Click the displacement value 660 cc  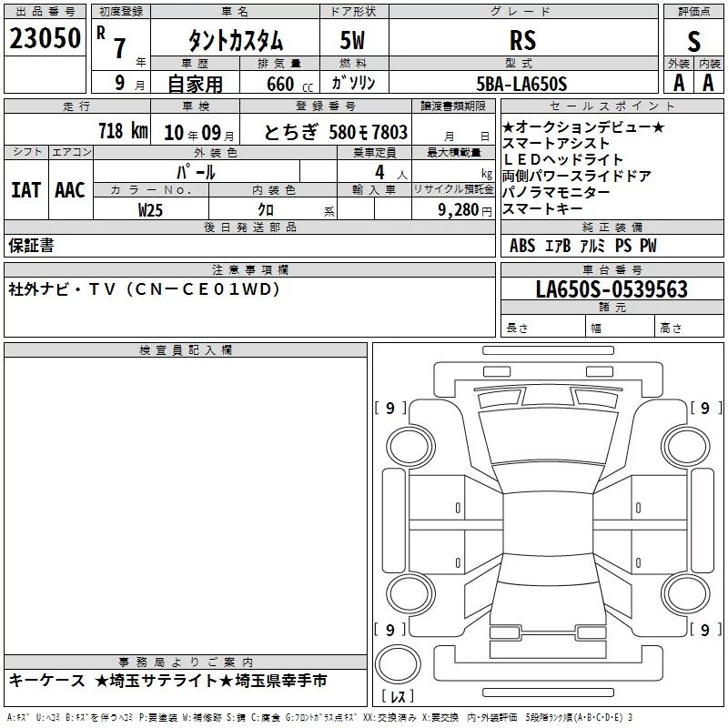click(289, 84)
